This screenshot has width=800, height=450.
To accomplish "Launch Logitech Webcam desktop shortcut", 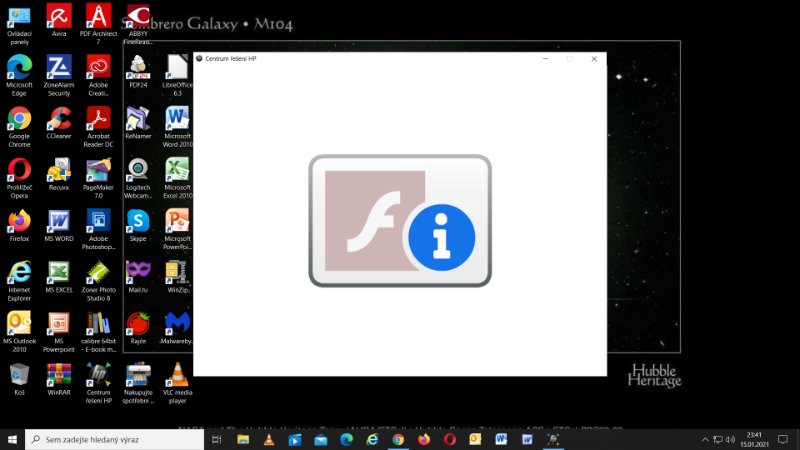I will (138, 178).
